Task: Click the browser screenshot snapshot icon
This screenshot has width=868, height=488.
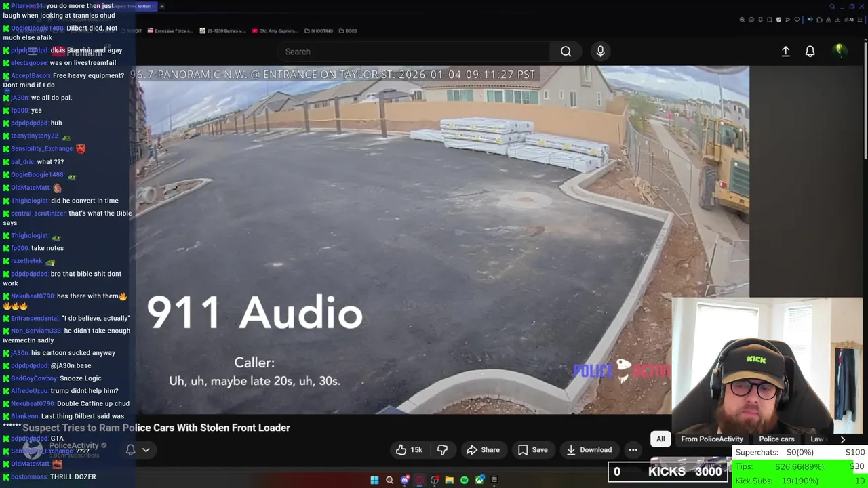Action: pos(770,20)
